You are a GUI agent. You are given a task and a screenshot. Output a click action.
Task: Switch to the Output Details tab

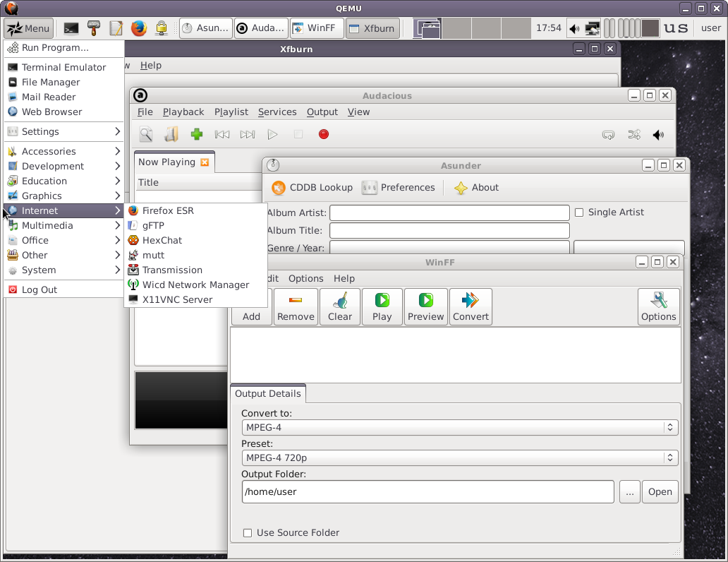click(x=268, y=394)
